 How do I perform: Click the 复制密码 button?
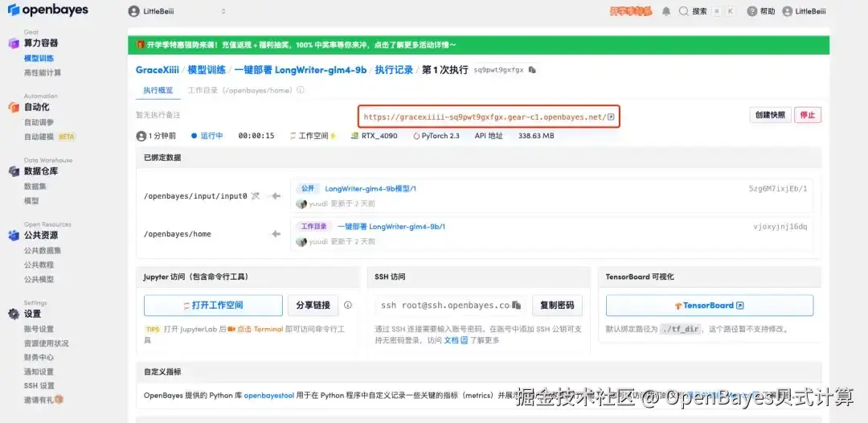(x=557, y=305)
